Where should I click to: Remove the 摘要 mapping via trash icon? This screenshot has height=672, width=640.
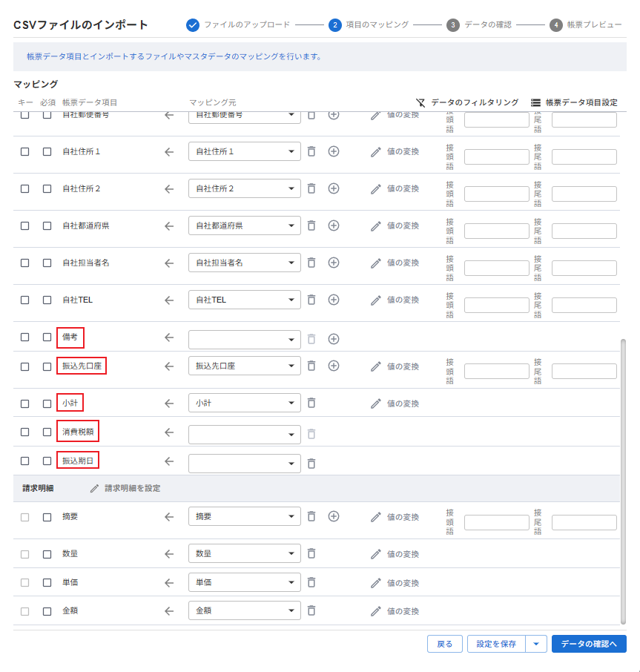[311, 516]
